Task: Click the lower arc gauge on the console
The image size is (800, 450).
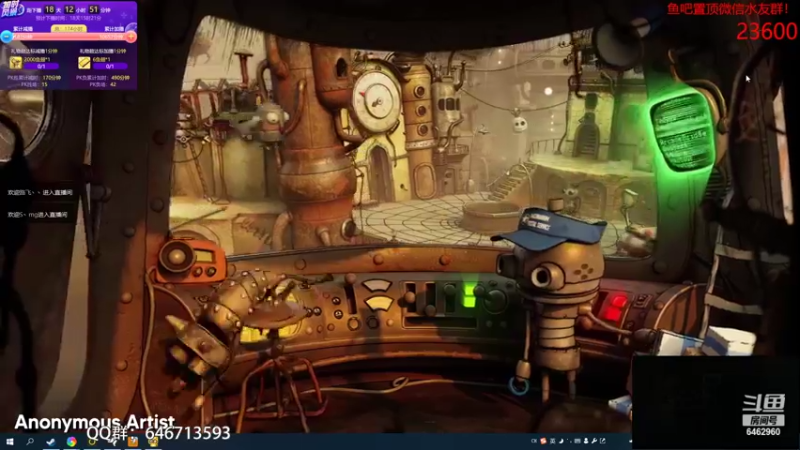Action: click(x=378, y=304)
